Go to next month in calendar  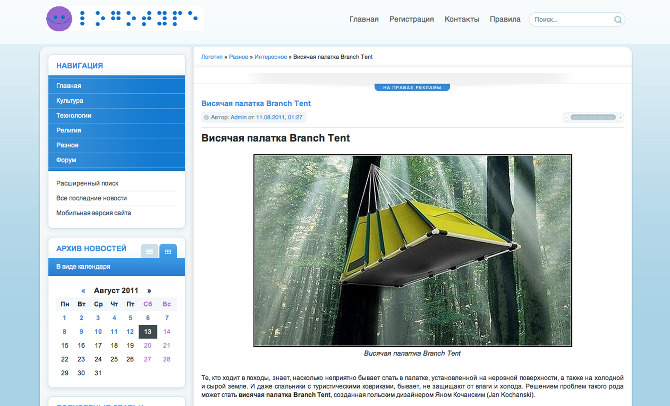149,291
